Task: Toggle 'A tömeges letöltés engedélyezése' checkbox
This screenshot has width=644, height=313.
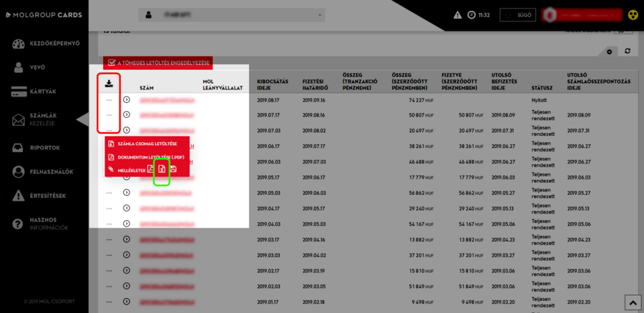Action: [112, 63]
